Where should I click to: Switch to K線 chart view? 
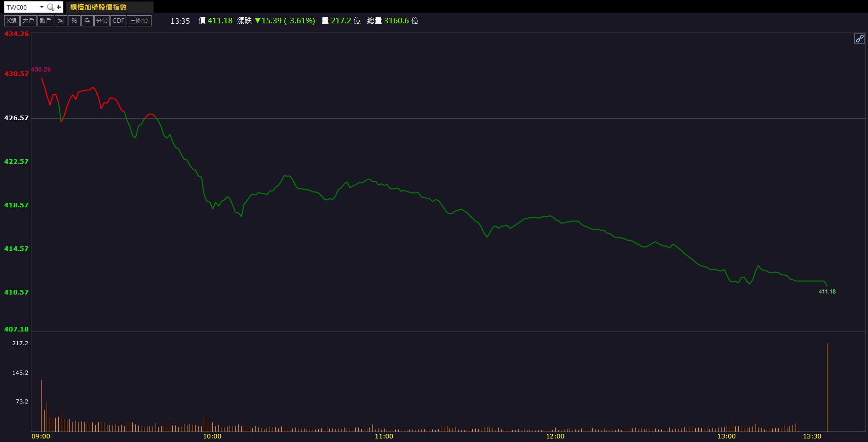coord(12,21)
